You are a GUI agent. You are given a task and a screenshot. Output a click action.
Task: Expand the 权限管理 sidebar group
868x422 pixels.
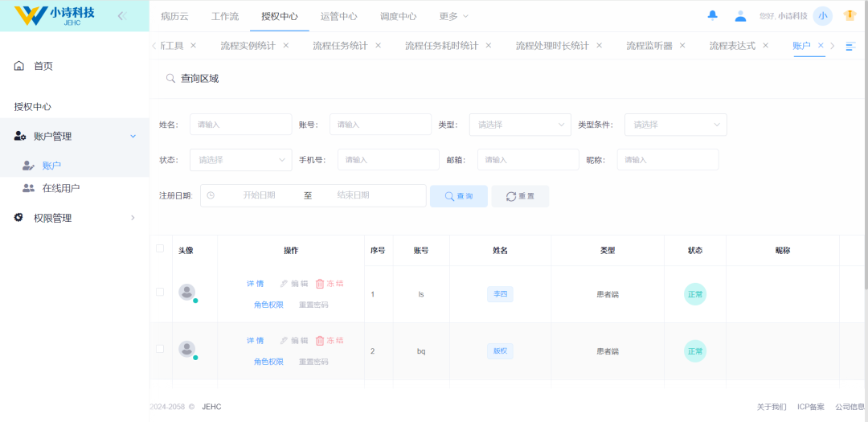point(133,218)
